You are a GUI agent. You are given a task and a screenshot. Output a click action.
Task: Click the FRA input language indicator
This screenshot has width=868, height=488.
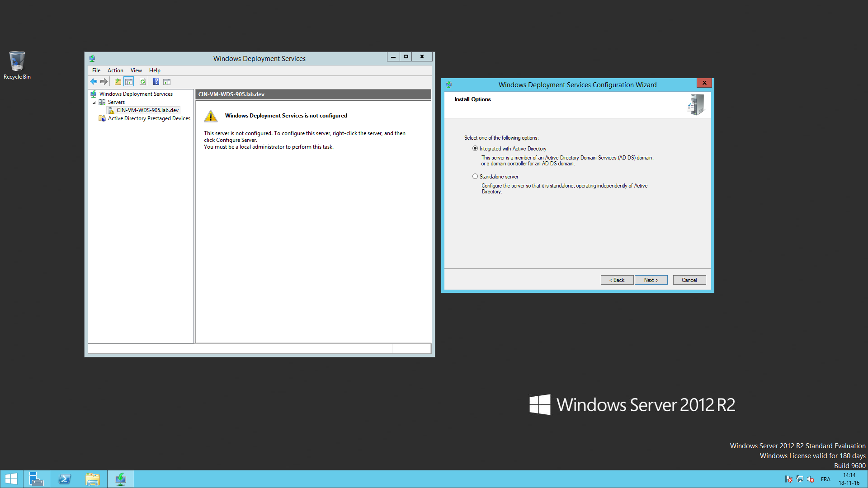826,479
